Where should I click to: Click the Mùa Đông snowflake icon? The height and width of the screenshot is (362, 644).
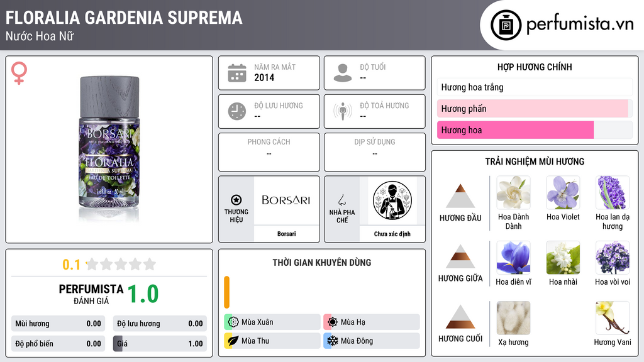tap(333, 341)
